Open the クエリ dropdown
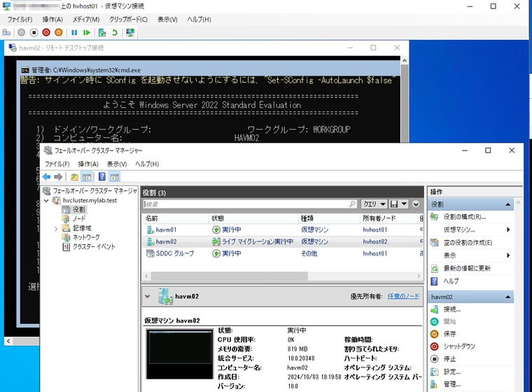This screenshot has width=532, height=392. [x=374, y=204]
